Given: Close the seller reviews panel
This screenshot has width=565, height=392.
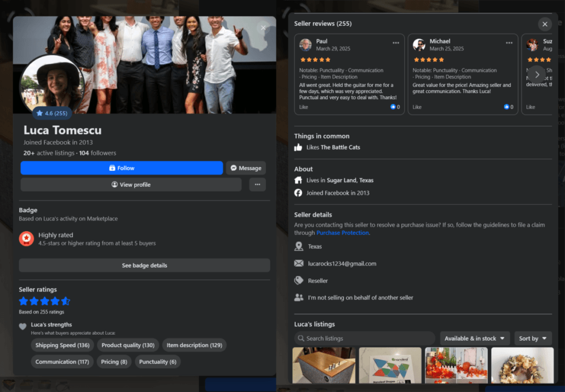Looking at the screenshot, I should (x=545, y=24).
